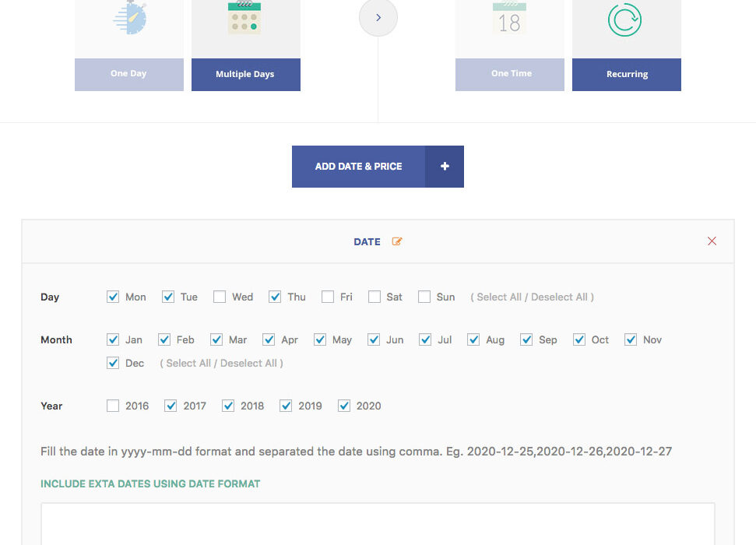Click the date 18 calendar icon
Image resolution: width=756 pixels, height=545 pixels.
point(509,19)
